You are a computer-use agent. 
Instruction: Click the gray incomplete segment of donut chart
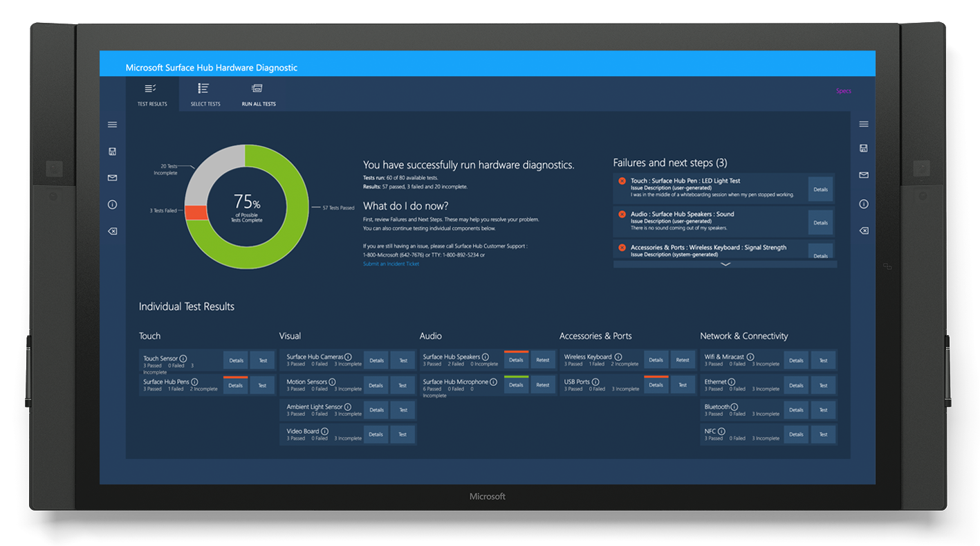pyautogui.click(x=211, y=170)
